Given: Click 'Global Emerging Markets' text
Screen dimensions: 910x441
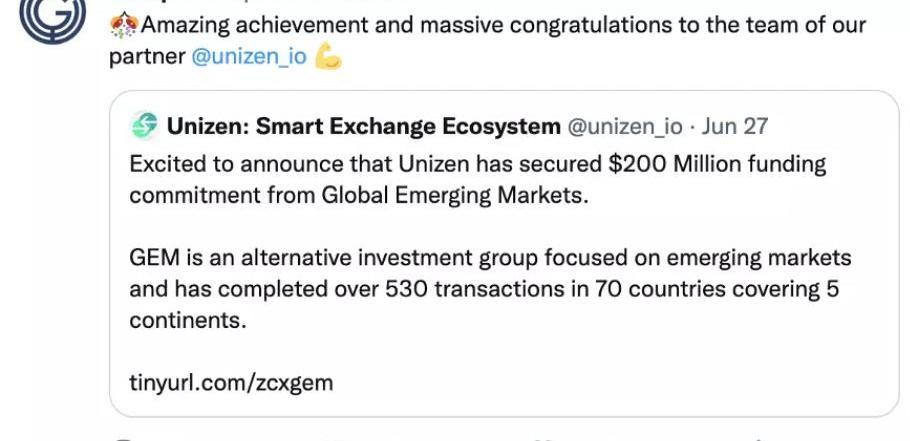Looking at the screenshot, I should click(455, 196).
